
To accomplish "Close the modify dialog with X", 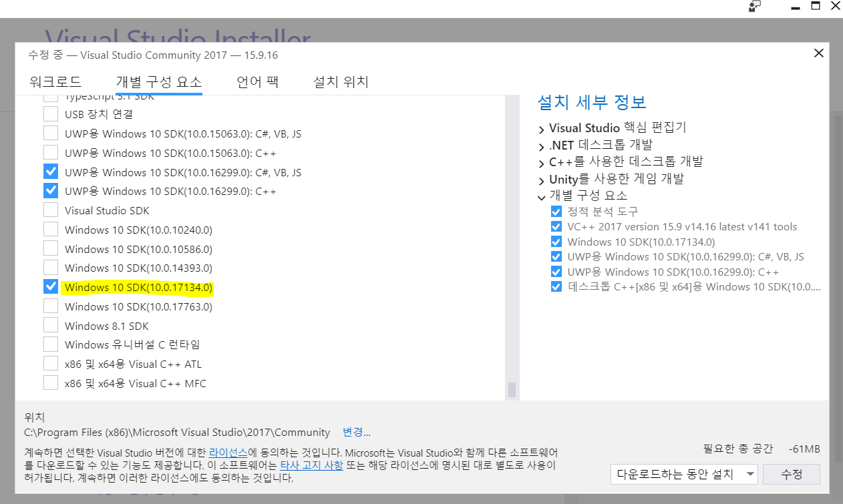I will pos(818,53).
